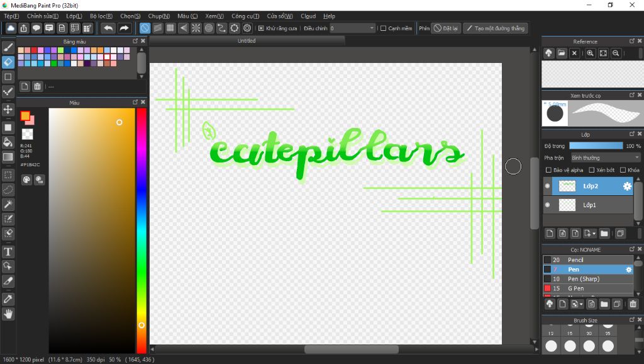Add a new folder in the layer panel

tap(604, 234)
